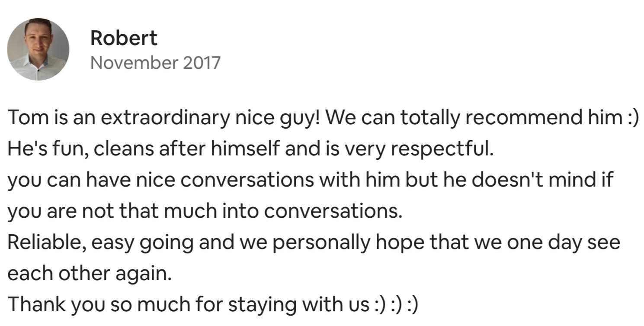This screenshot has width=644, height=326.
Task: Click Robert's profile photo
Action: pos(38,49)
